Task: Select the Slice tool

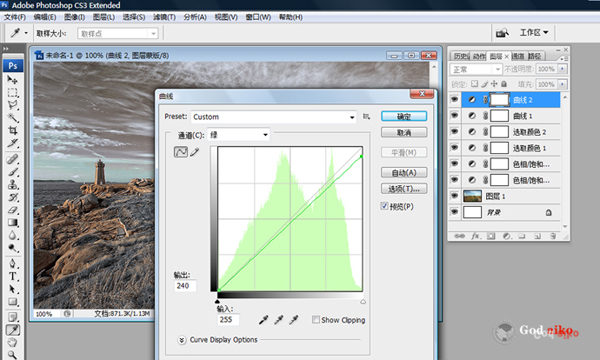Action: [x=12, y=143]
